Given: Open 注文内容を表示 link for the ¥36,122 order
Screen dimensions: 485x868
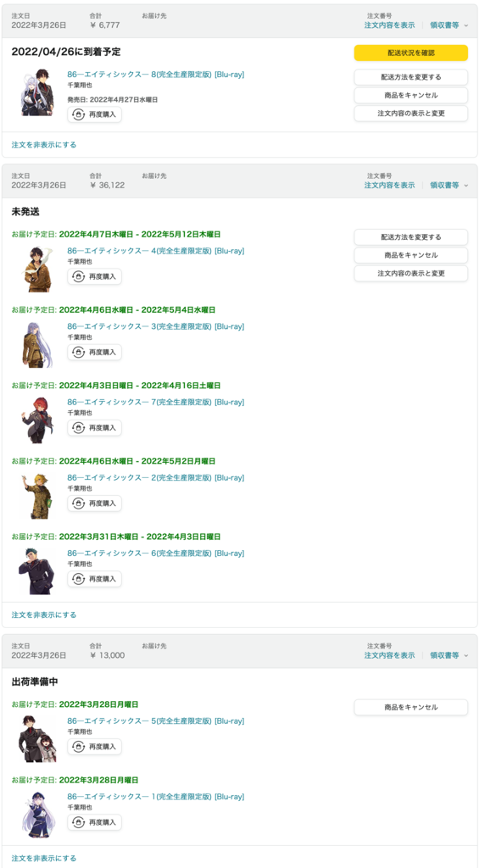Looking at the screenshot, I should (389, 185).
